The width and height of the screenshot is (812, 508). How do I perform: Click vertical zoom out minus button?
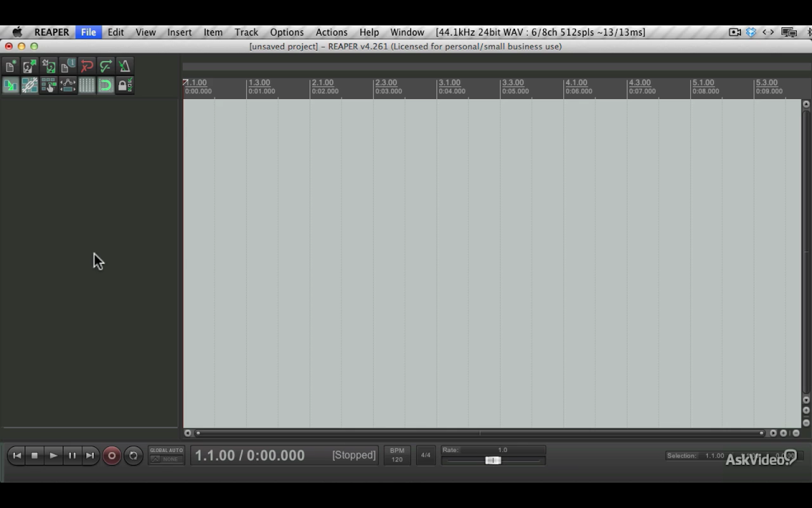tap(806, 422)
